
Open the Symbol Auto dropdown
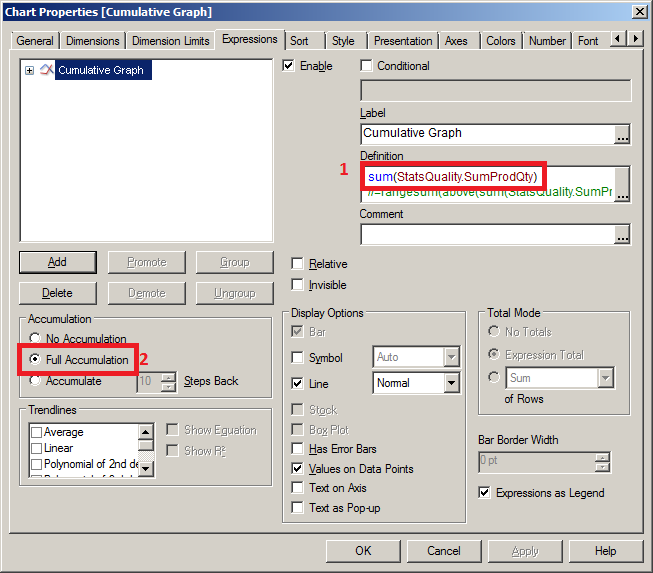coord(451,357)
